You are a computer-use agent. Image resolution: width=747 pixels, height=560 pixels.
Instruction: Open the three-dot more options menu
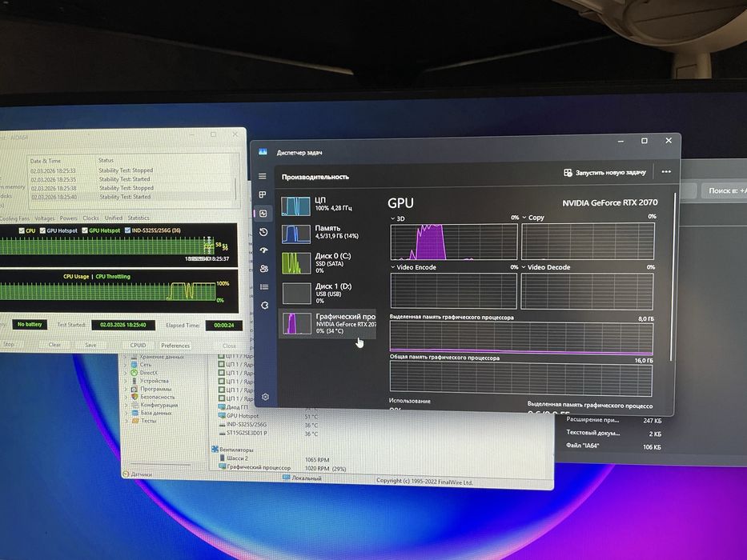click(x=666, y=171)
